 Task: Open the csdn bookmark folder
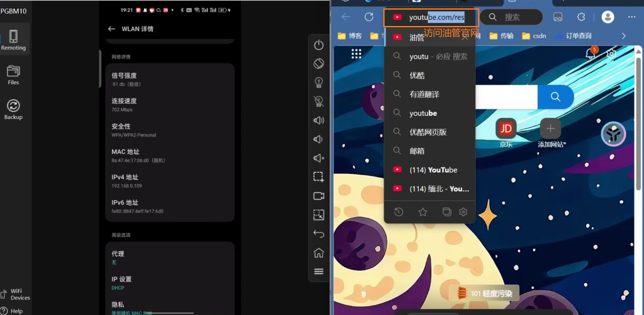(534, 36)
